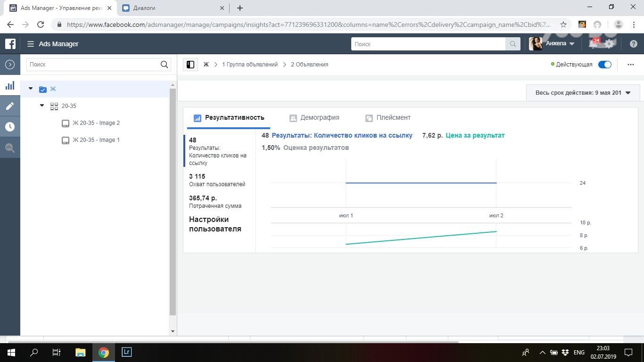644x362 pixels.
Task: Open the Весь срок действия date dropdown
Action: pos(583,93)
